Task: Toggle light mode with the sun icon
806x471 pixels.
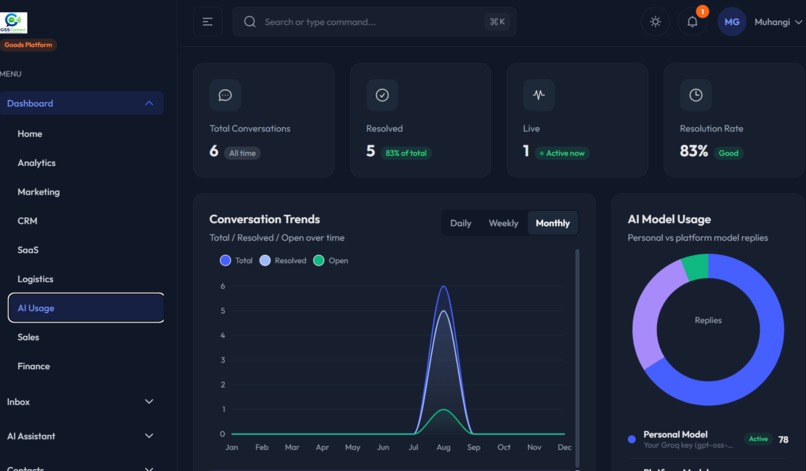Action: pos(655,22)
